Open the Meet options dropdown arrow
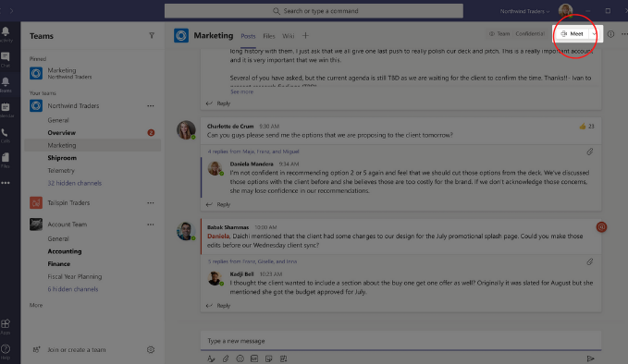628x364 pixels. coord(595,34)
